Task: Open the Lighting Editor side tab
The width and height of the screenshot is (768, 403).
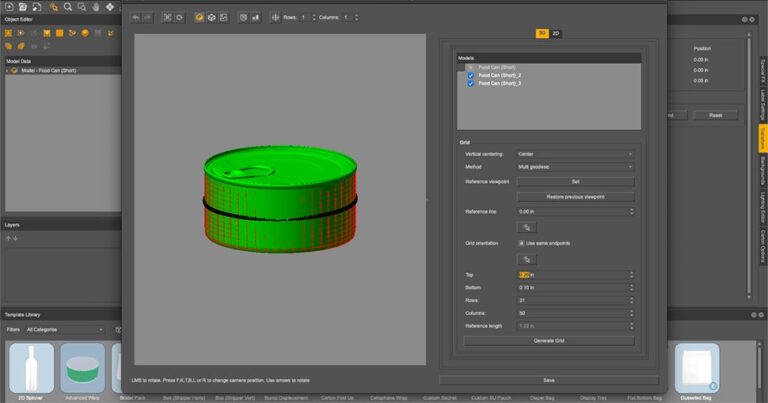Action: pos(763,208)
